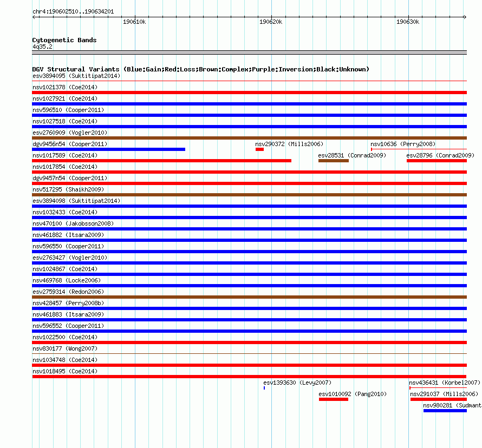Screen dimensions: 482x448
Task: Open the esv28531 (Conrad2009) label
Action: [x=352, y=155]
